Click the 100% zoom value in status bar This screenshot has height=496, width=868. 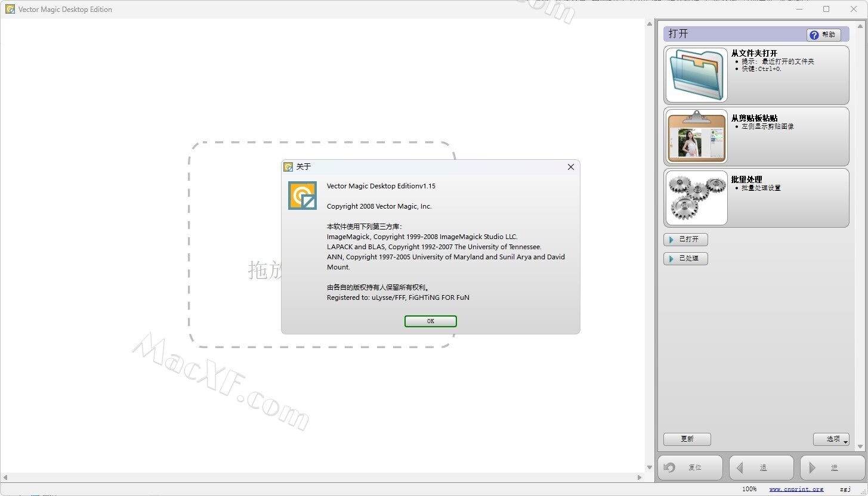pyautogui.click(x=749, y=489)
